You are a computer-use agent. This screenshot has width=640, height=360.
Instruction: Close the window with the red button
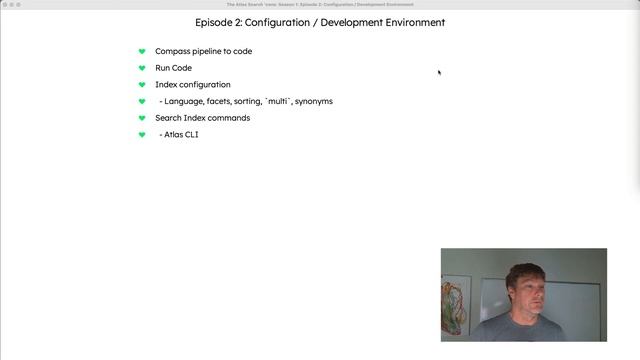tap(5, 4)
